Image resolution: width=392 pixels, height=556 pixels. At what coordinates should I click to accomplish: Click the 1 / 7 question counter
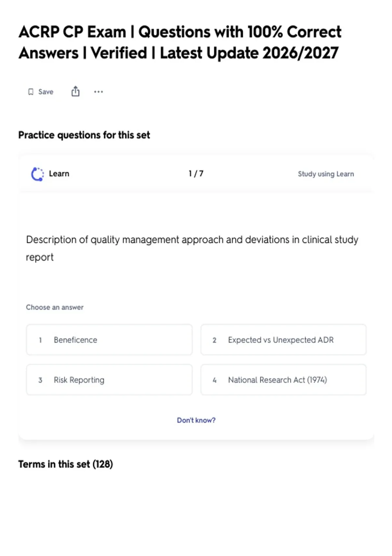pos(196,174)
